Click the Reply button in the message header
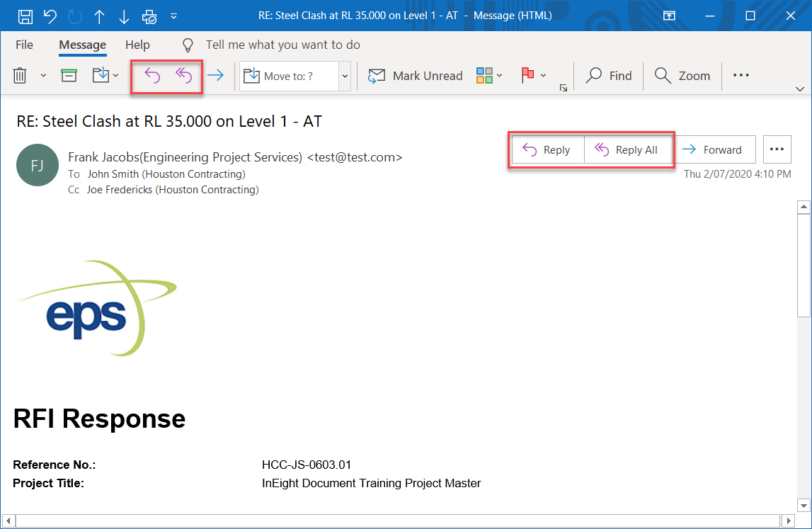The width and height of the screenshot is (812, 529). 548,149
